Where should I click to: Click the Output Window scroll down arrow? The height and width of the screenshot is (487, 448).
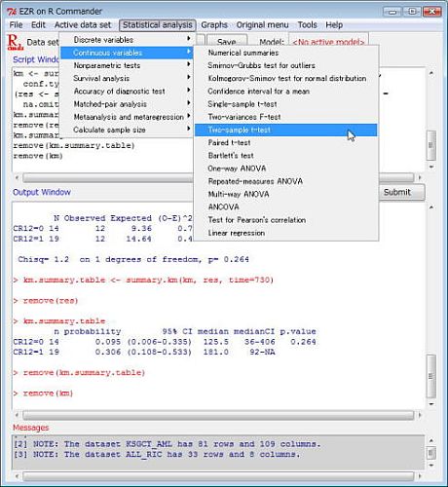[431, 404]
